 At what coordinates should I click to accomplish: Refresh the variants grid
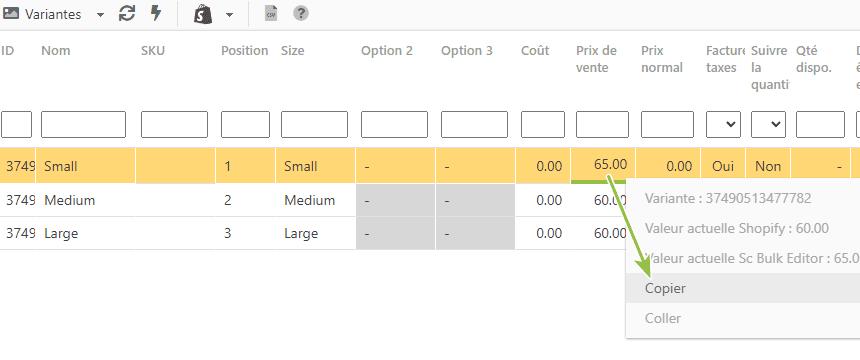[127, 14]
